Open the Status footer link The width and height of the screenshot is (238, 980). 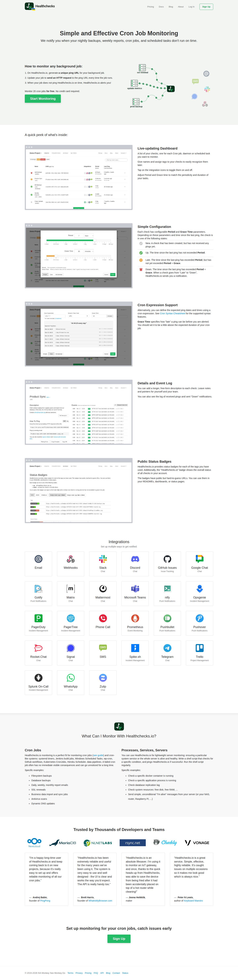(125, 973)
